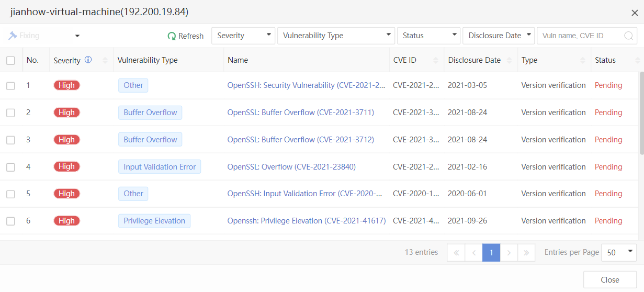Screen dimensions: 644x292
Task: Go to the previous page arrow
Action: [x=473, y=253]
